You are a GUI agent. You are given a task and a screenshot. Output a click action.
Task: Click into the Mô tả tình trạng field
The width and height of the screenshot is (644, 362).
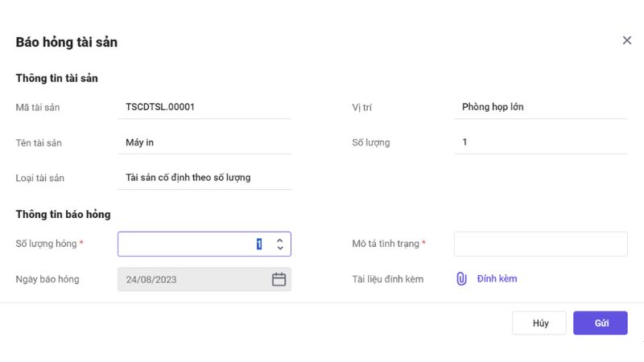(540, 244)
